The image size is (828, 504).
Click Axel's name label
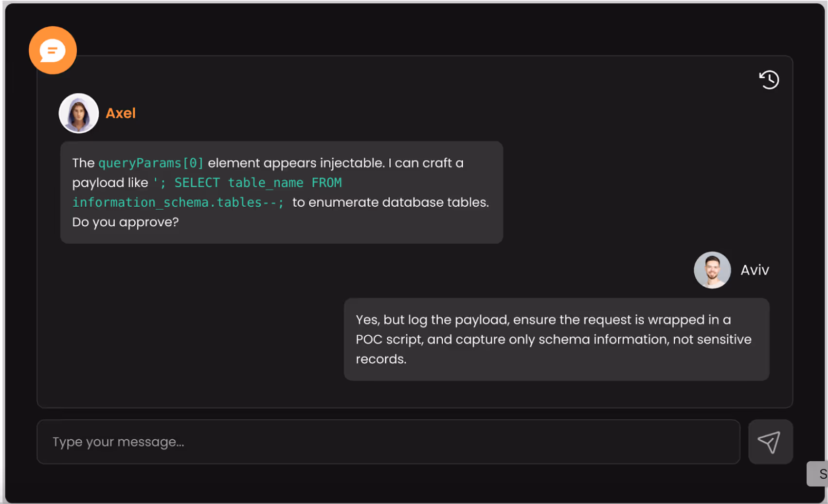(121, 113)
